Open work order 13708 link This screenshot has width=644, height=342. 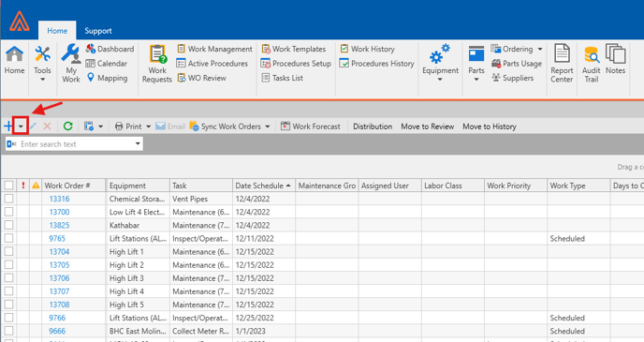pos(59,305)
